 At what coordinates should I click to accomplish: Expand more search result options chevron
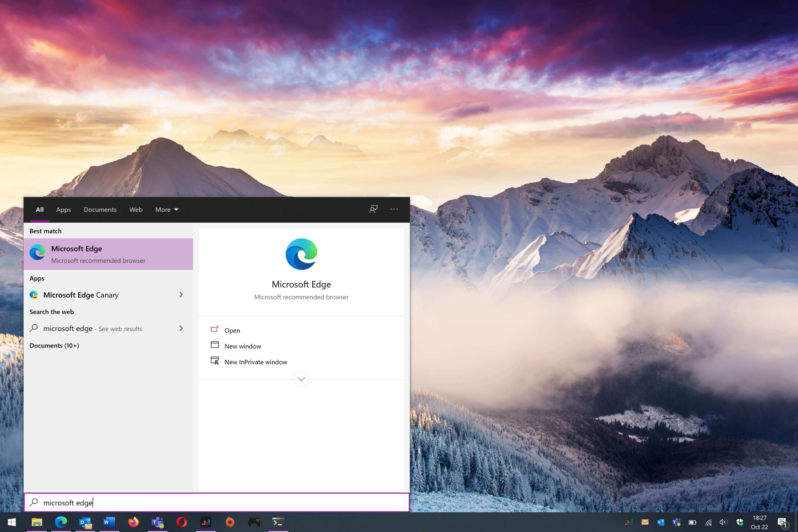[301, 379]
